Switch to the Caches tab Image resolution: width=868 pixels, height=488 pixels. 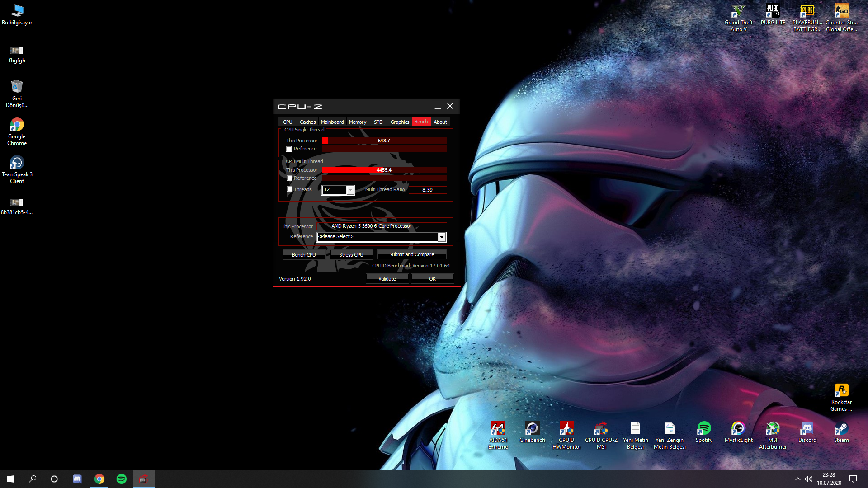pyautogui.click(x=307, y=122)
